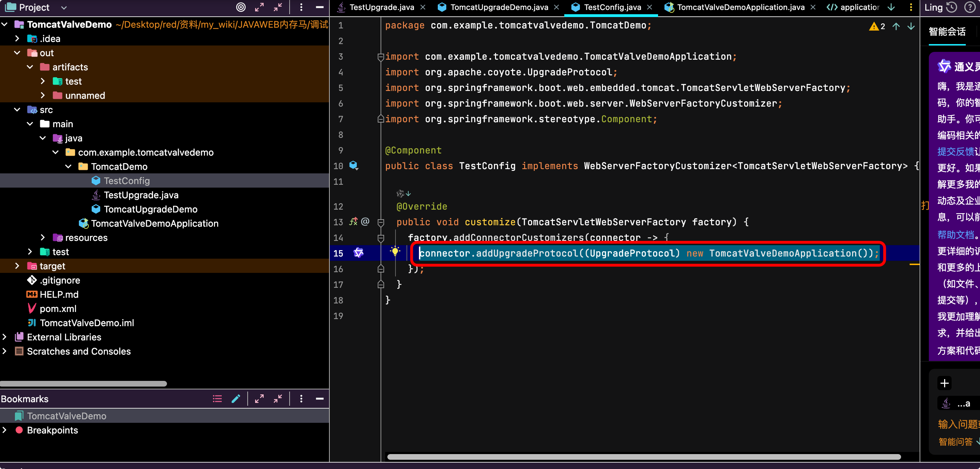This screenshot has height=469, width=980.
Task: Expand the unnamed artifact folder
Action: tap(43, 96)
